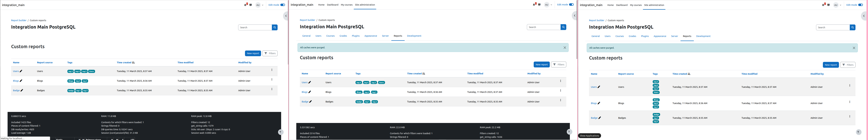
Task: Open Users row actions menu in right window
Action: coord(849,85)
